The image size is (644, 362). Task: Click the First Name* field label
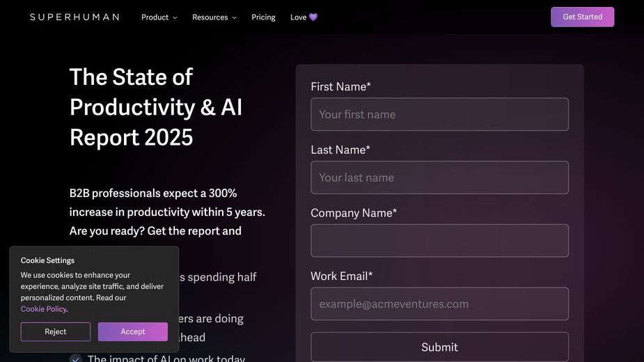(x=340, y=87)
